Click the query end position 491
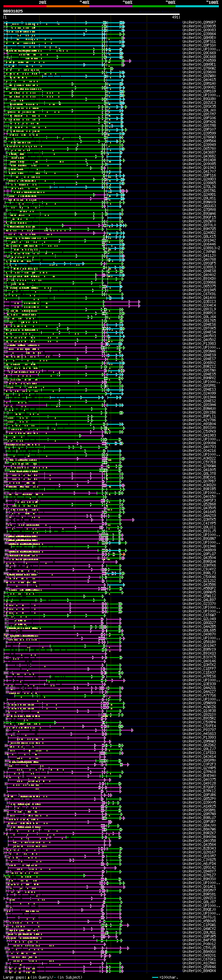This screenshot has height=980, width=222. point(175,17)
